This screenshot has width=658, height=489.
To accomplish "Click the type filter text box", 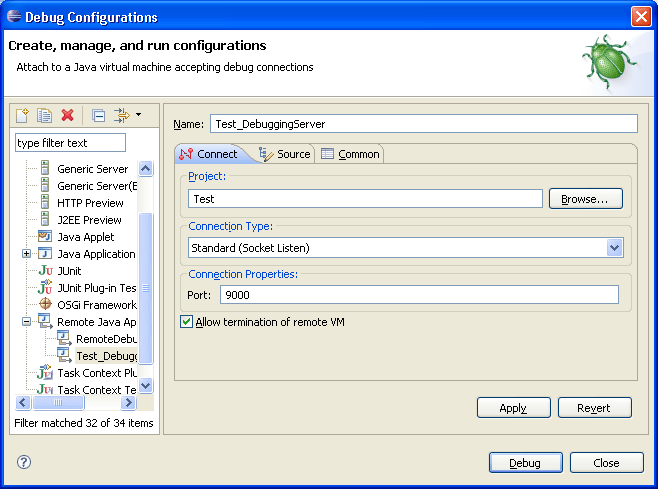I will click(x=70, y=143).
